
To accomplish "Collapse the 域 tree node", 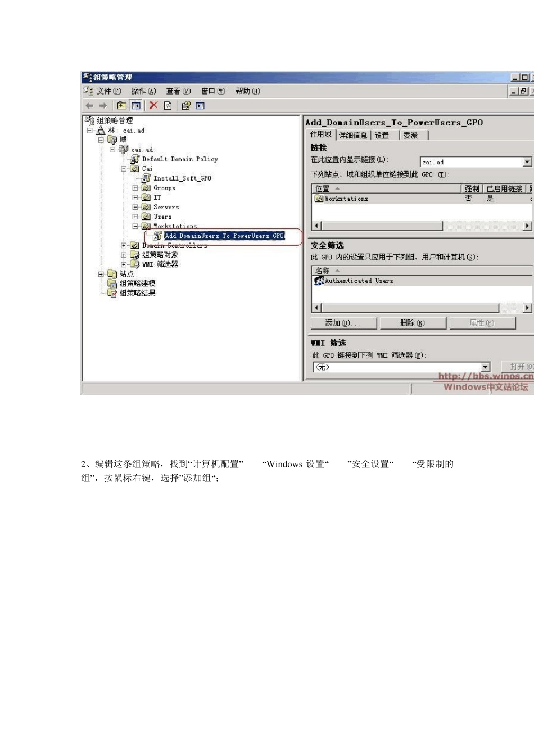I will [101, 140].
